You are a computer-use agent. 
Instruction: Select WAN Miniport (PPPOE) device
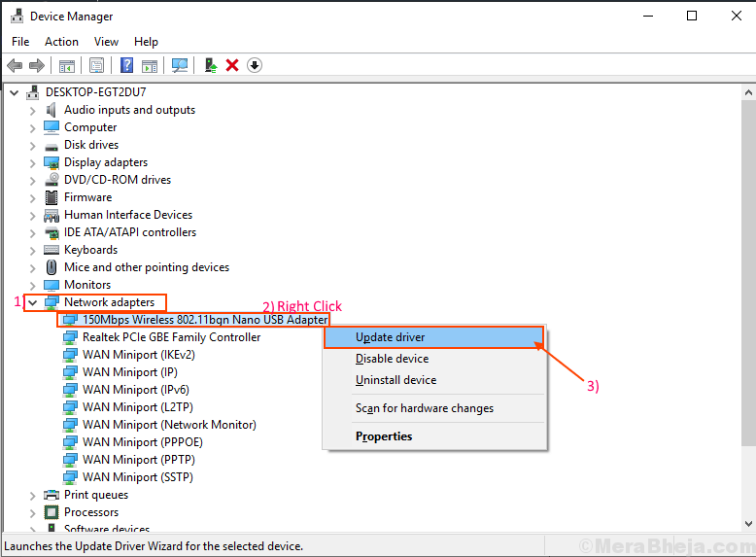point(143,441)
